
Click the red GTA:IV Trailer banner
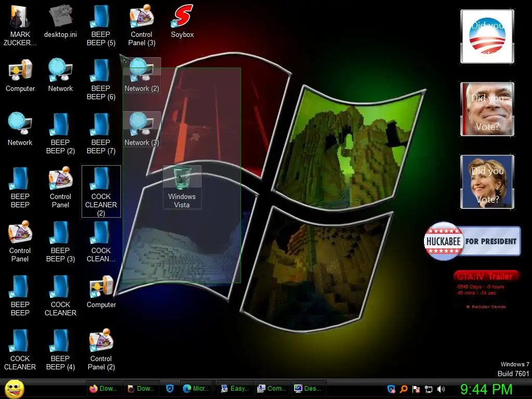(x=486, y=276)
